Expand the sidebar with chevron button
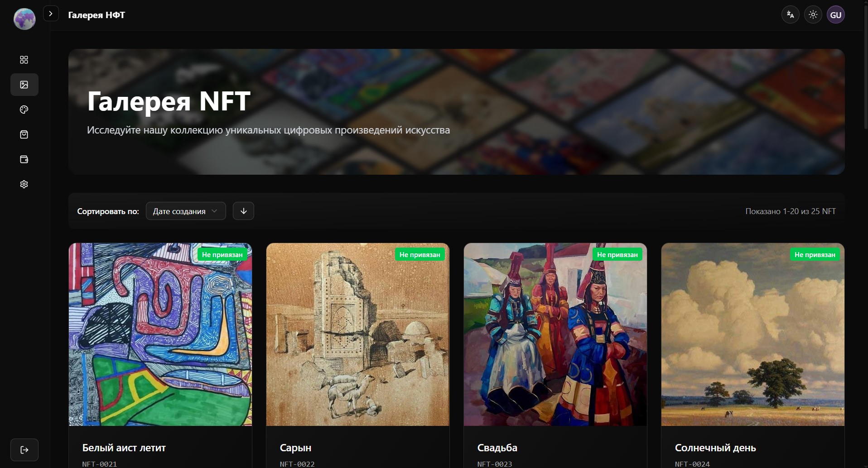Screen dimensions: 868x468 pyautogui.click(x=51, y=14)
